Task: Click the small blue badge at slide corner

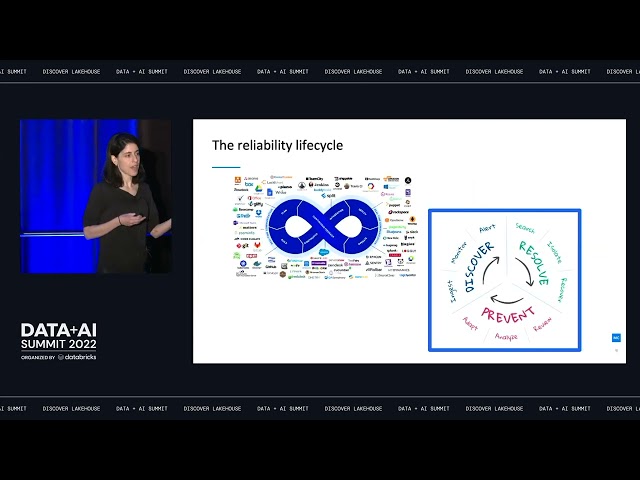Action: pyautogui.click(x=616, y=338)
